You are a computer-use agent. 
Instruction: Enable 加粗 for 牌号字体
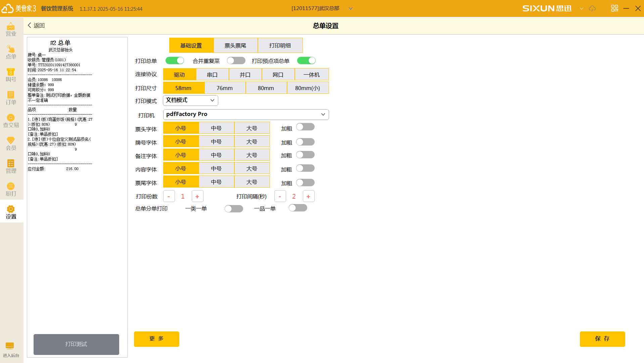click(x=305, y=142)
